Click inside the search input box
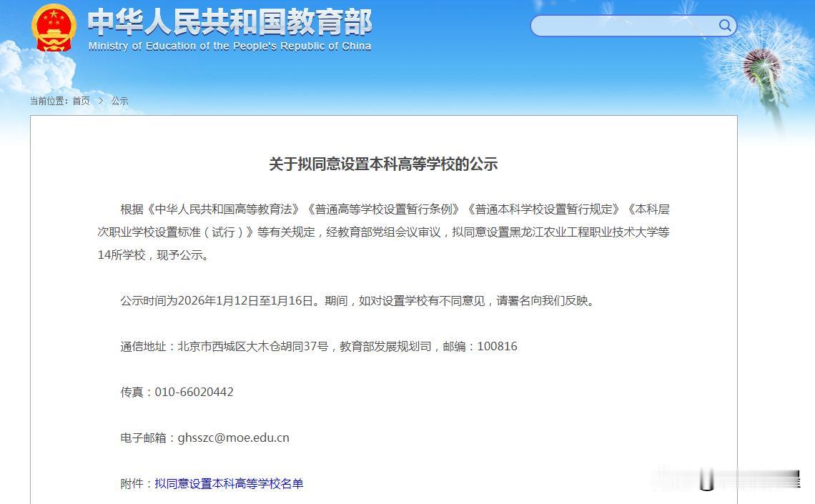Image resolution: width=815 pixels, height=504 pixels. click(622, 26)
